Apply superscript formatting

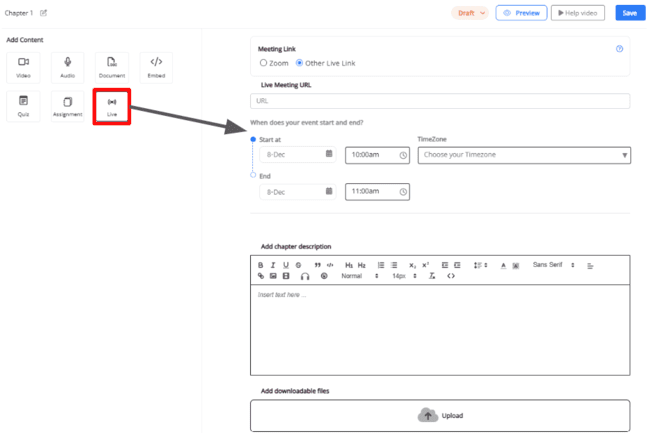[425, 265]
